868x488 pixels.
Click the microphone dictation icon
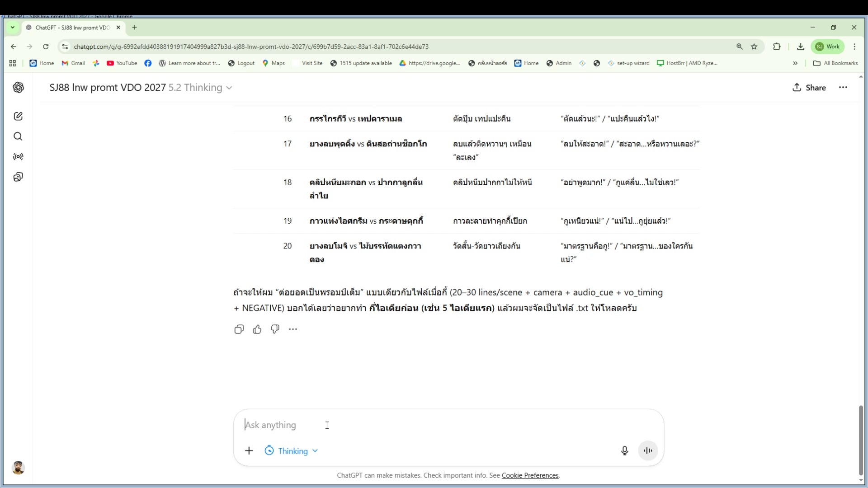pyautogui.click(x=624, y=450)
